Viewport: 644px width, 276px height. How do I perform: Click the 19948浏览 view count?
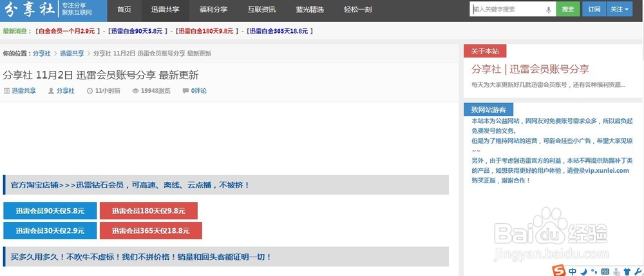click(x=155, y=91)
